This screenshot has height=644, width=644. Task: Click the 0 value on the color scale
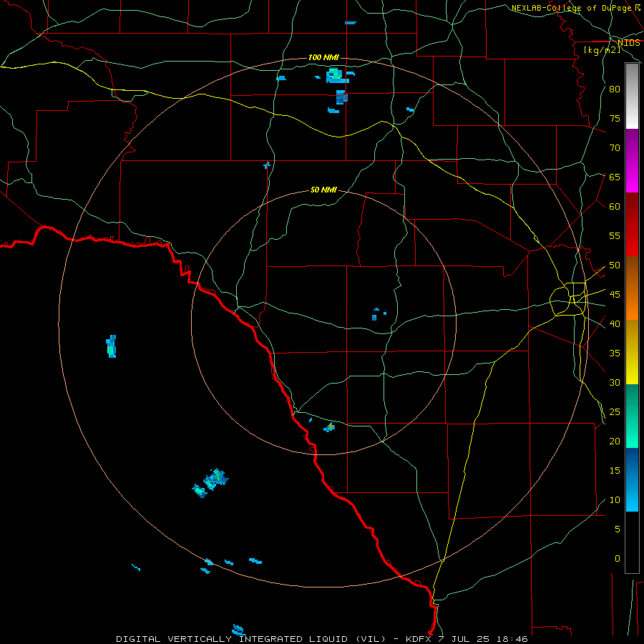(x=618, y=559)
